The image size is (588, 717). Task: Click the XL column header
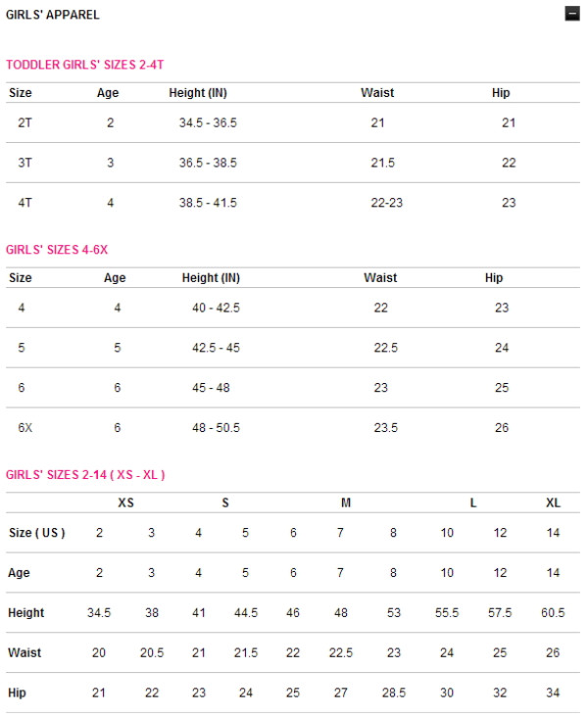[x=553, y=502]
